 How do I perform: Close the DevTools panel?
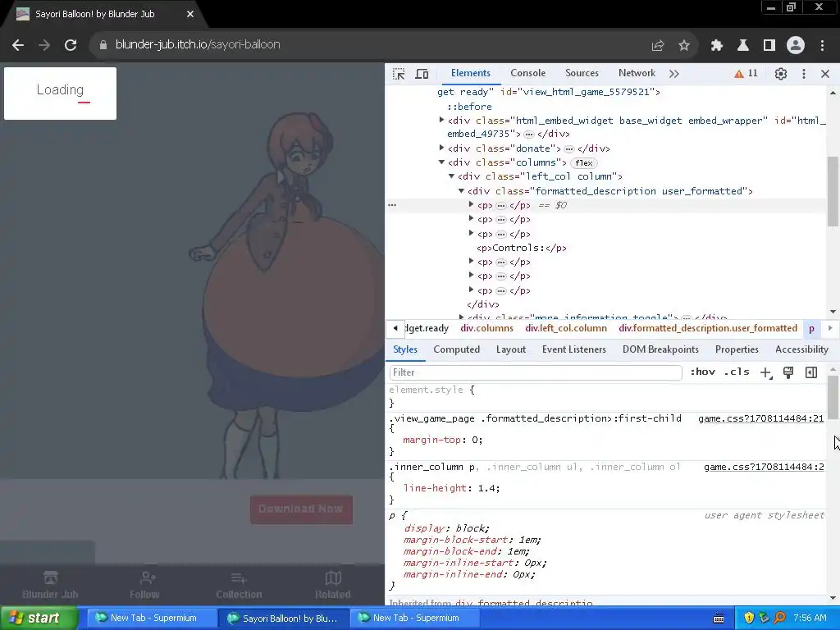coord(825,74)
